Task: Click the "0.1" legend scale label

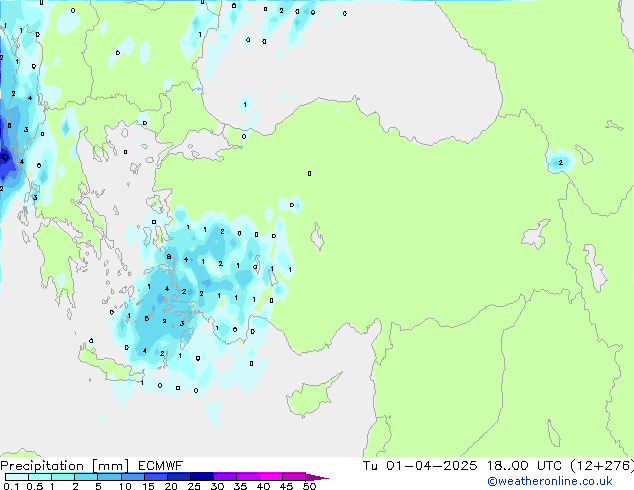Action: [11, 486]
